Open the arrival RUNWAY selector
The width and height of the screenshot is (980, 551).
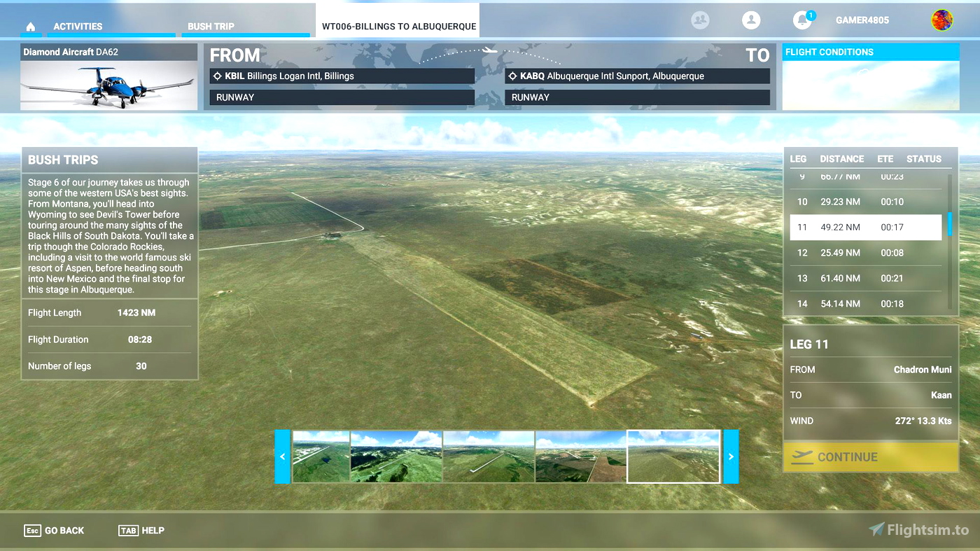pos(637,97)
